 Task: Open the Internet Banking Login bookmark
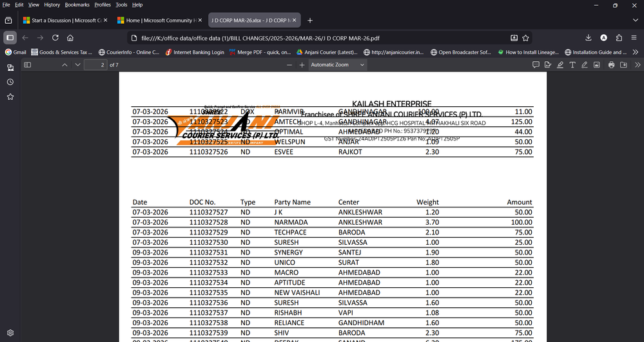[195, 52]
